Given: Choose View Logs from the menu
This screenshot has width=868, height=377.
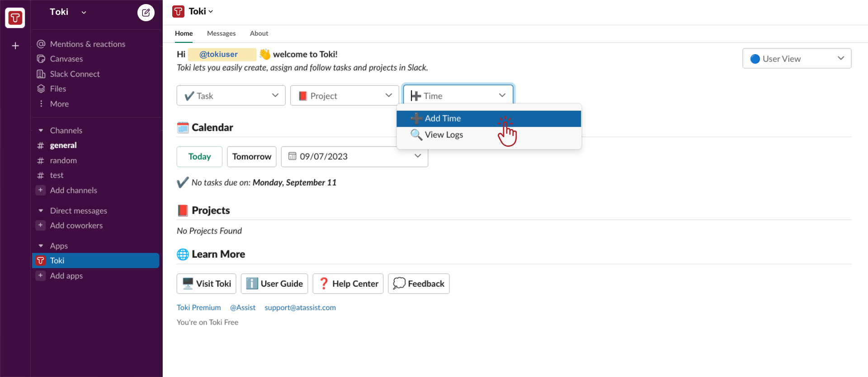Looking at the screenshot, I should (489, 135).
